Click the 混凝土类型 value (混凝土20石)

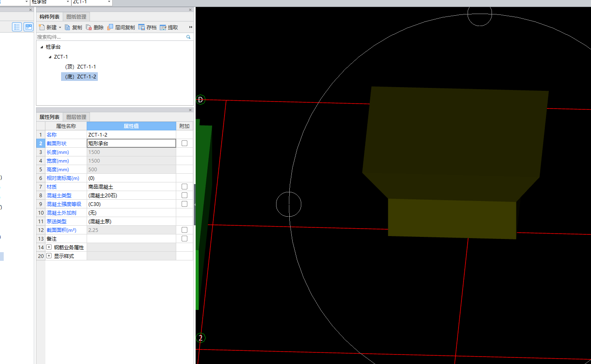coord(131,196)
